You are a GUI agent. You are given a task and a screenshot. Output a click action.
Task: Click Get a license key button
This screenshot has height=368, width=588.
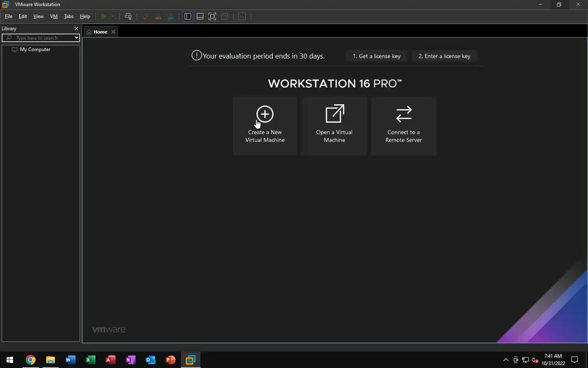click(376, 56)
